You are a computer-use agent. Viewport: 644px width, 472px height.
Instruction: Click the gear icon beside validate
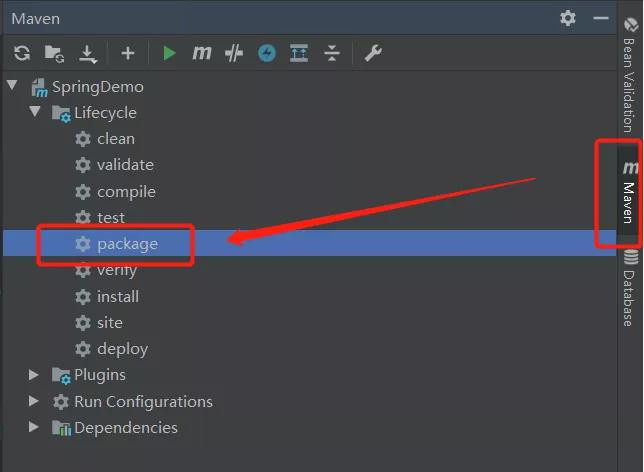point(83,165)
